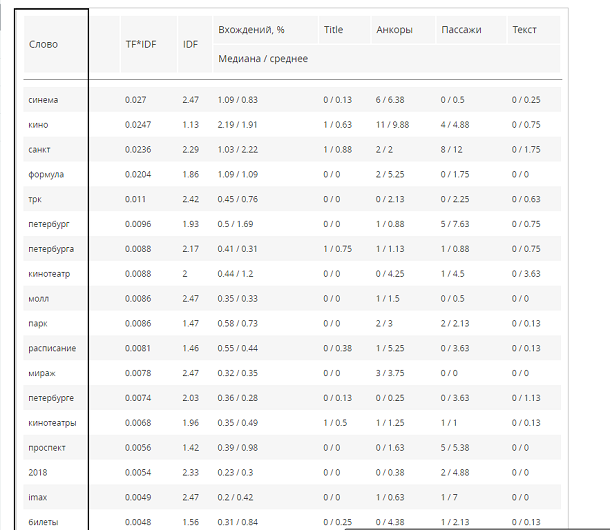Click the imax row word
This screenshot has height=530, width=610.
tap(38, 497)
